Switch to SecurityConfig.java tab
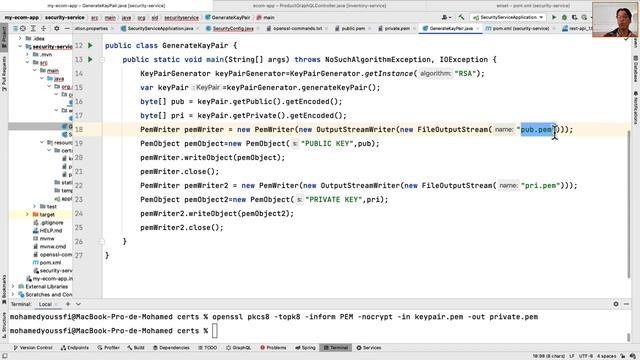This screenshot has height=360, width=640. (233, 29)
